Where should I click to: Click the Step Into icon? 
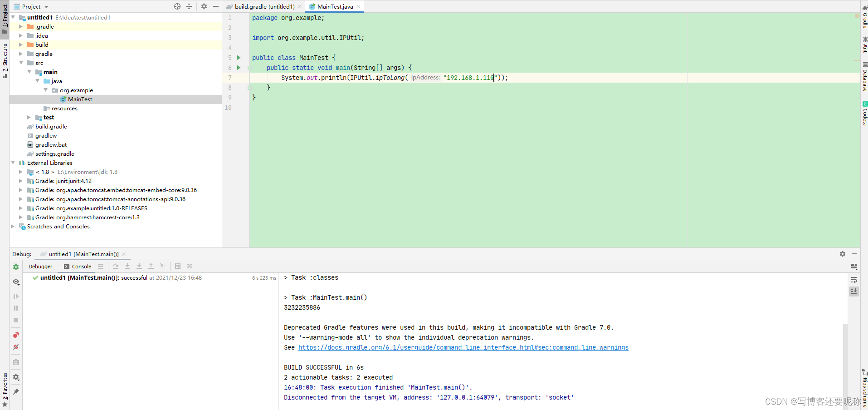127,266
